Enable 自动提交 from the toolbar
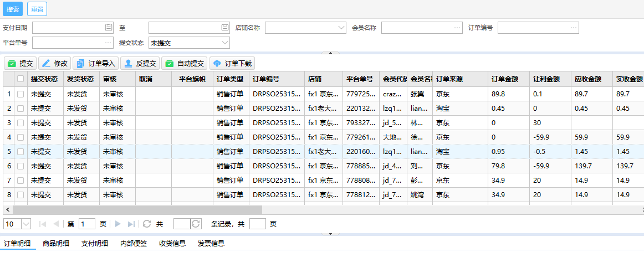 click(185, 64)
